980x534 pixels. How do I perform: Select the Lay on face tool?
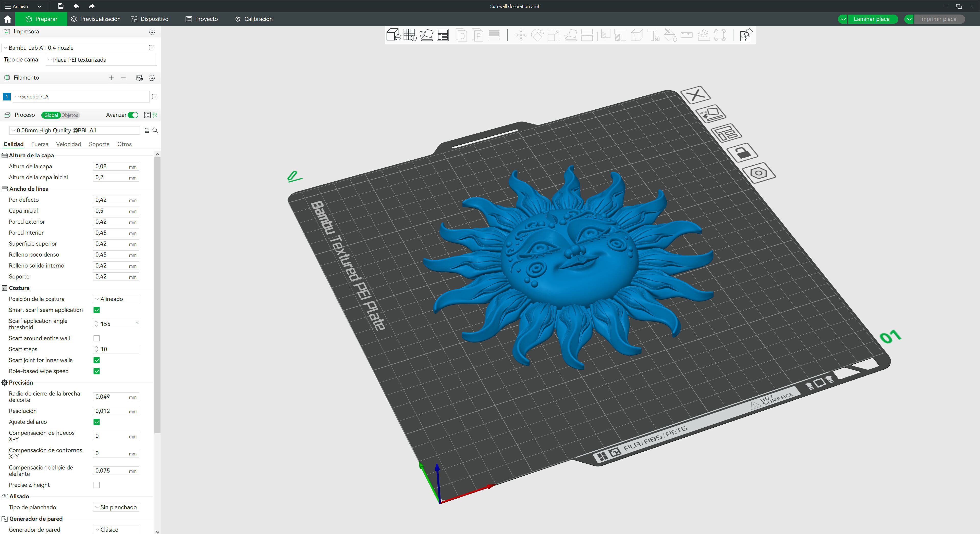click(x=570, y=35)
